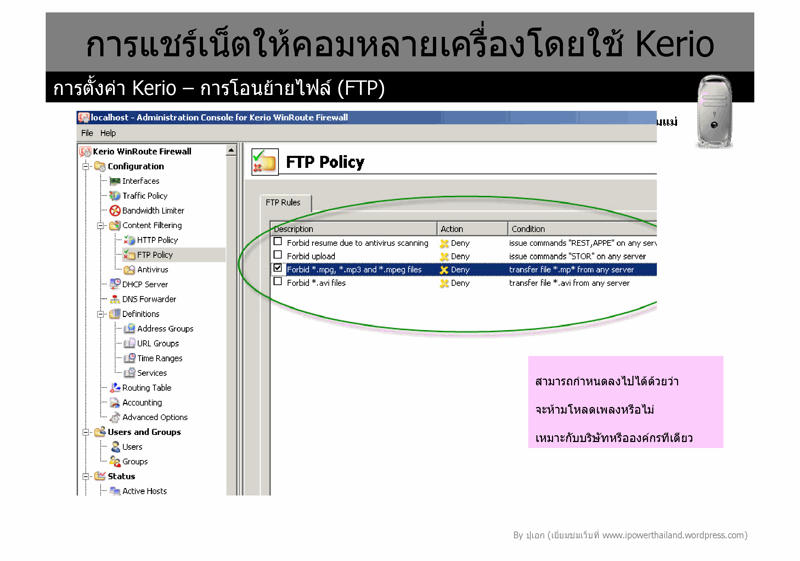Viewport: 800px width, 561px height.
Task: Switch to the FTP Rules tab
Action: [x=283, y=202]
